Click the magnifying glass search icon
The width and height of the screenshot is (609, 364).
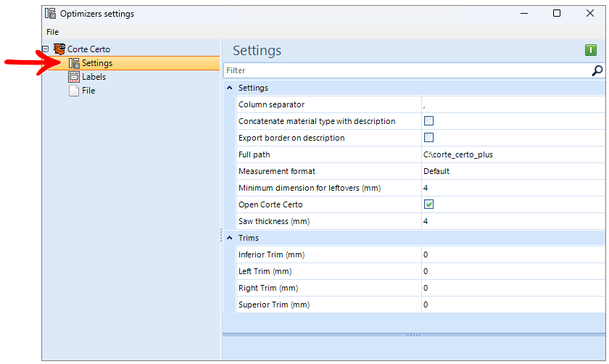(597, 70)
